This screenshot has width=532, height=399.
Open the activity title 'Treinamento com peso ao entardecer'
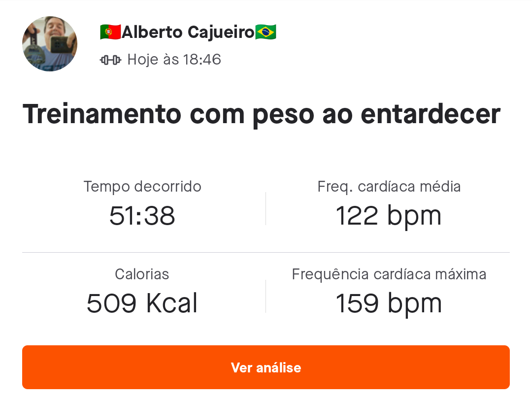262,115
